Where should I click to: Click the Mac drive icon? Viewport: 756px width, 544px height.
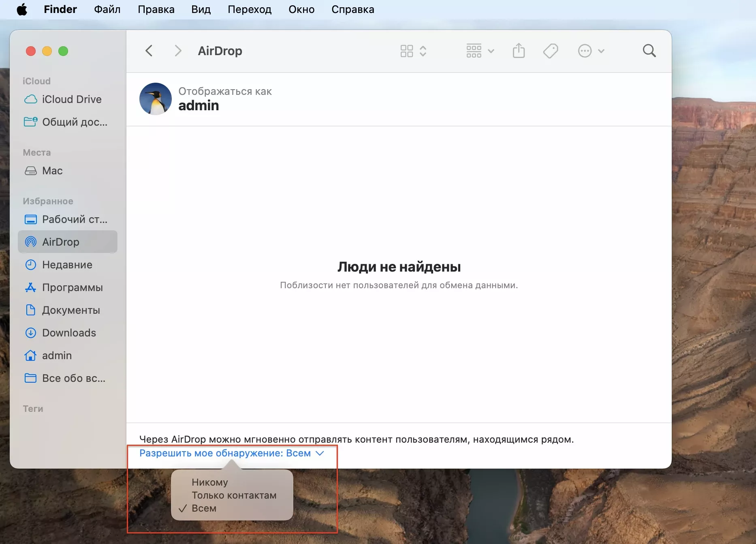coord(31,171)
